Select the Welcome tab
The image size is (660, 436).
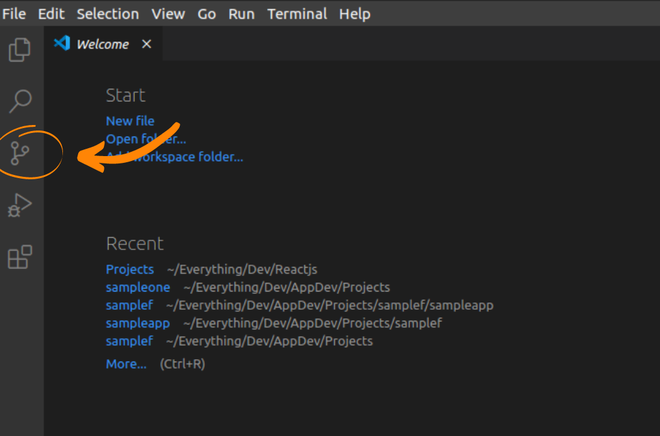pos(102,44)
